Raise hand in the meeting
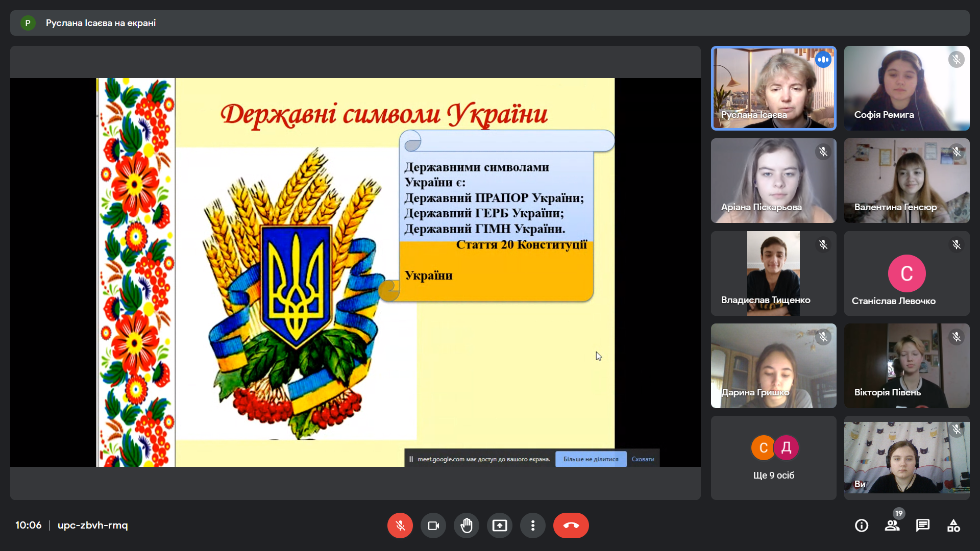Screen dimensions: 980x551 pyautogui.click(x=466, y=525)
